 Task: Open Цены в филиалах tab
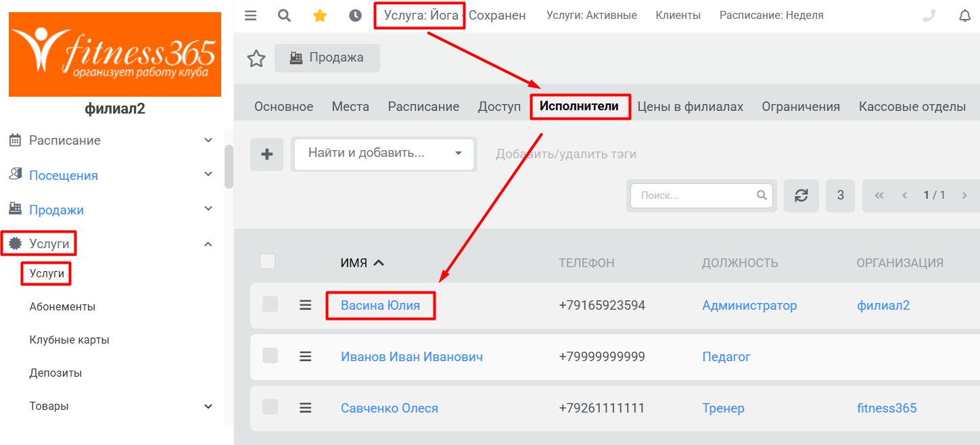coord(691,107)
